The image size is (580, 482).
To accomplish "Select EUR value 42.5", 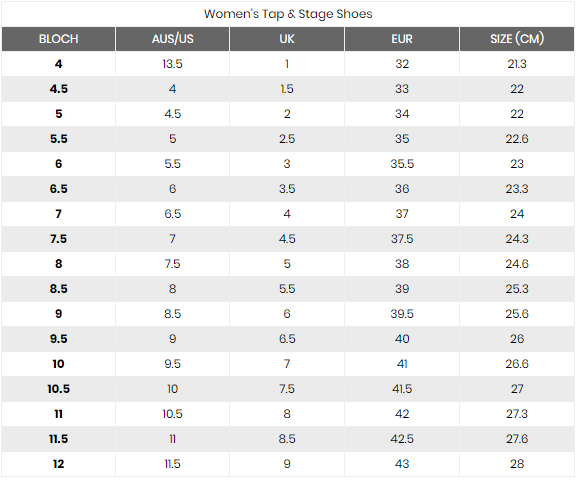I will tap(402, 439).
